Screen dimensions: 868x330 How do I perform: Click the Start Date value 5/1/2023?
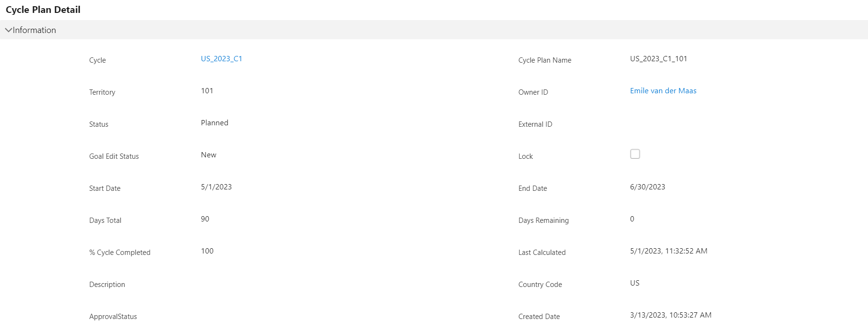coord(216,187)
